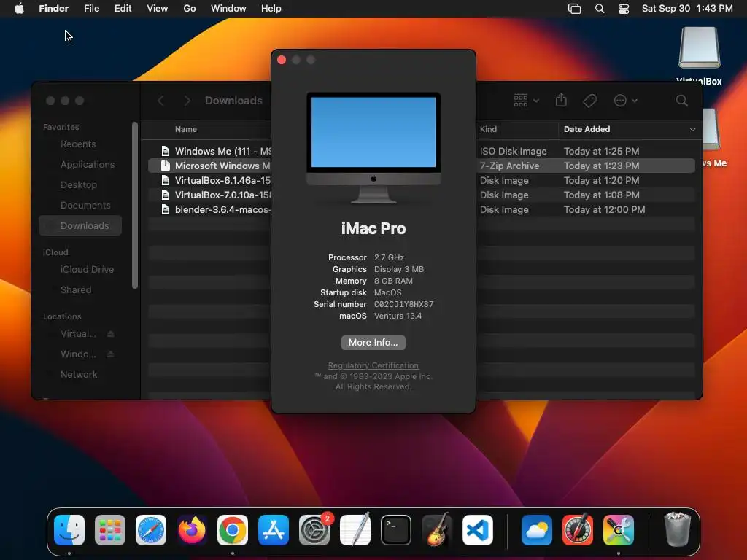747x560 pixels.
Task: Select Applications in Finder sidebar
Action: pos(88,164)
